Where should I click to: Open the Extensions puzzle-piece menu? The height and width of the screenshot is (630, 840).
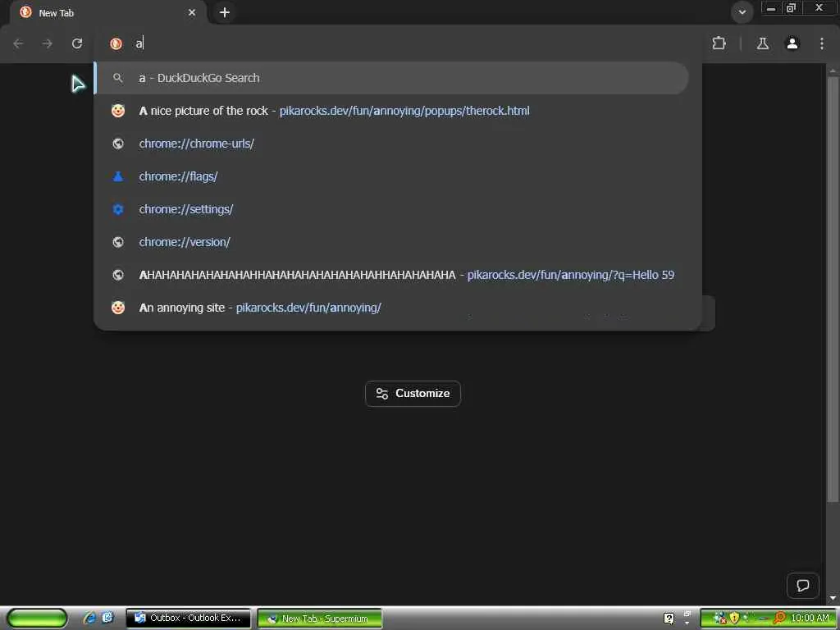(x=719, y=43)
